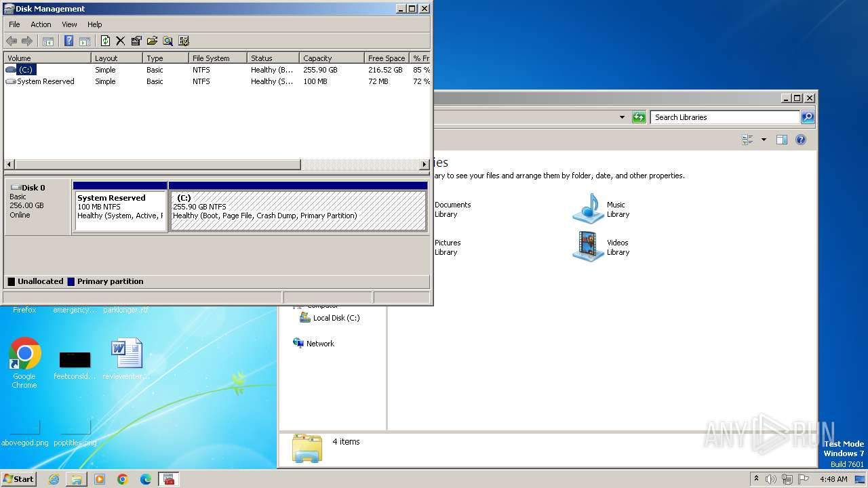The width and height of the screenshot is (868, 488).
Task: Switch to Disk Management taskbar button
Action: click(168, 479)
